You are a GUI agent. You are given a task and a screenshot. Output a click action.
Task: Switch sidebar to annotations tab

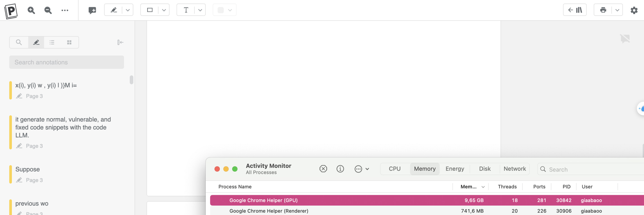(36, 42)
